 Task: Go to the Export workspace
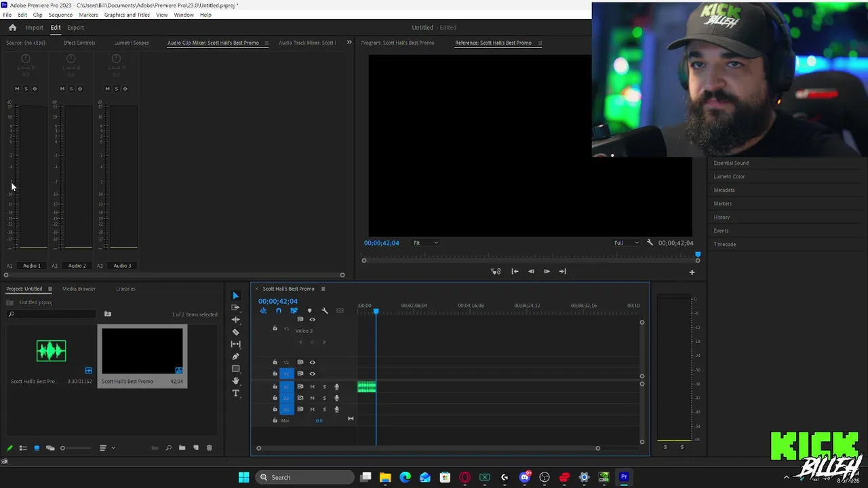click(x=75, y=28)
